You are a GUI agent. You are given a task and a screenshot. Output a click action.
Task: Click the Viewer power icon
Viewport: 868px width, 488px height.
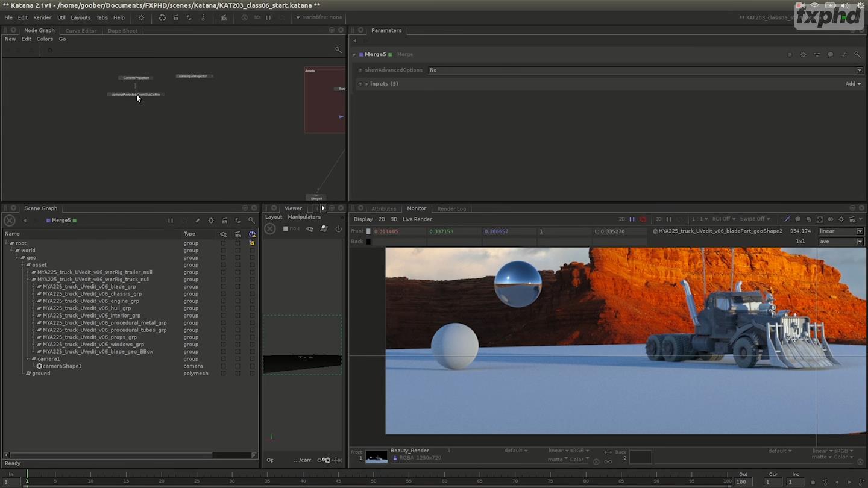(x=338, y=229)
